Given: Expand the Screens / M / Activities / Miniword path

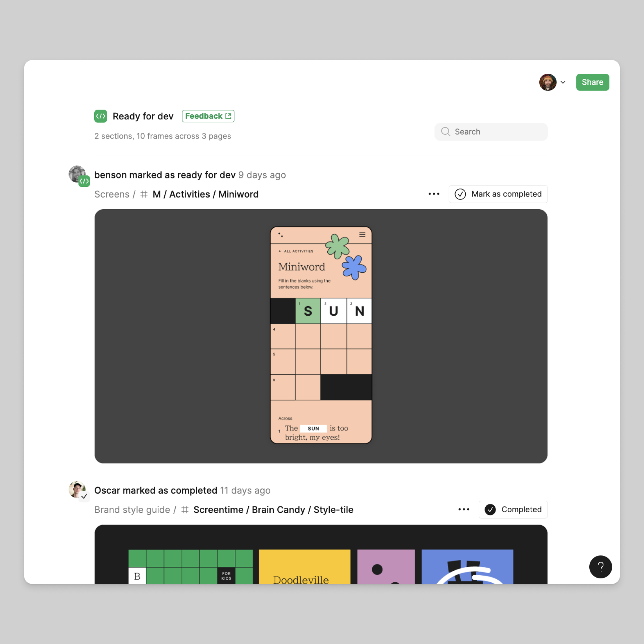Looking at the screenshot, I should [176, 194].
